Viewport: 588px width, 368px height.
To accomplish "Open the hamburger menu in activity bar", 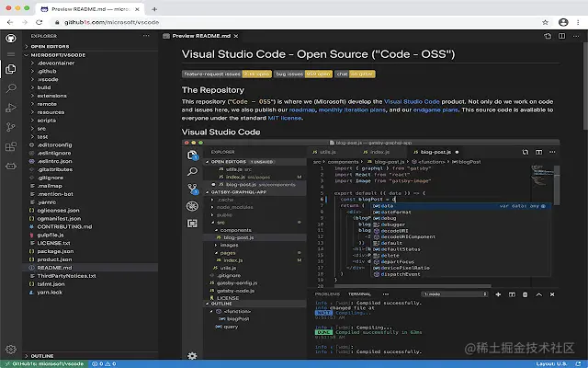I will tap(11, 54).
